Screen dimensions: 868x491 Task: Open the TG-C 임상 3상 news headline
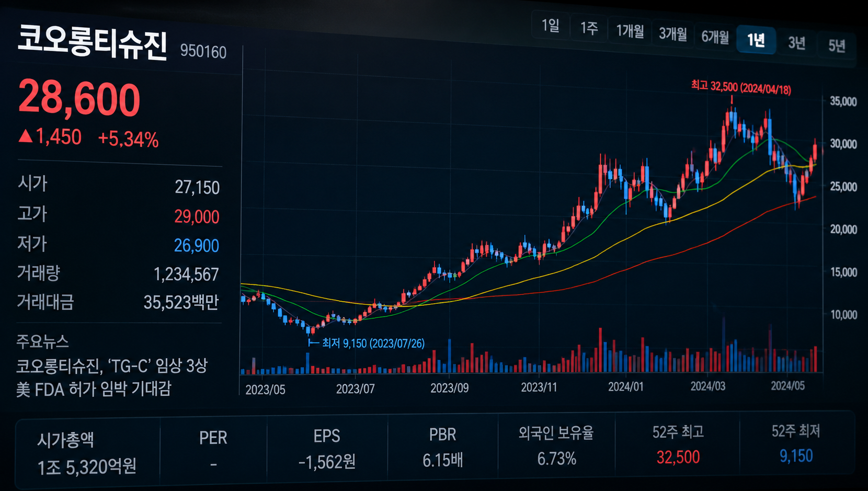click(112, 377)
